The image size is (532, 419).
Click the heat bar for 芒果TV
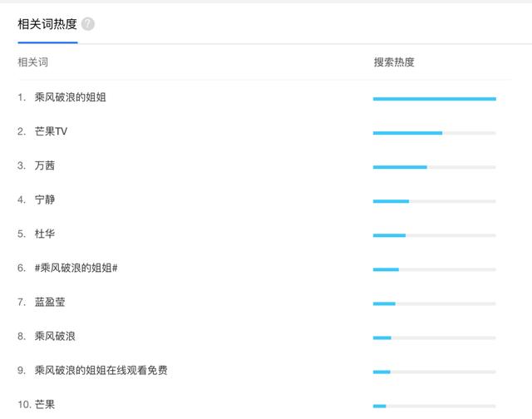pos(434,133)
